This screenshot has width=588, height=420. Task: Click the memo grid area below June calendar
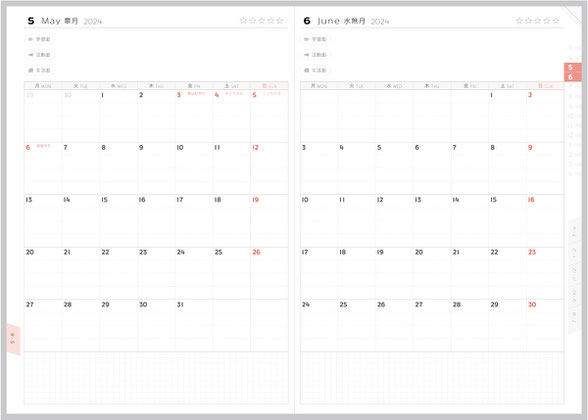(432, 378)
